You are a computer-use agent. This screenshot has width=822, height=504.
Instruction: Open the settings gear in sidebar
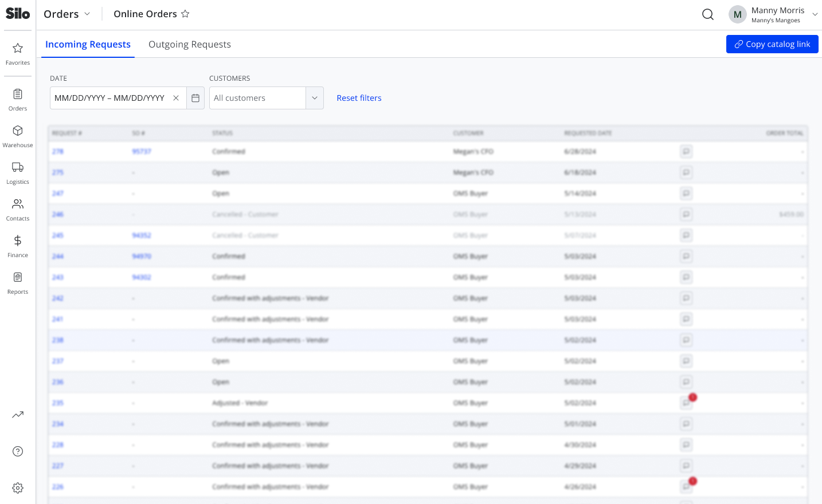(18, 488)
